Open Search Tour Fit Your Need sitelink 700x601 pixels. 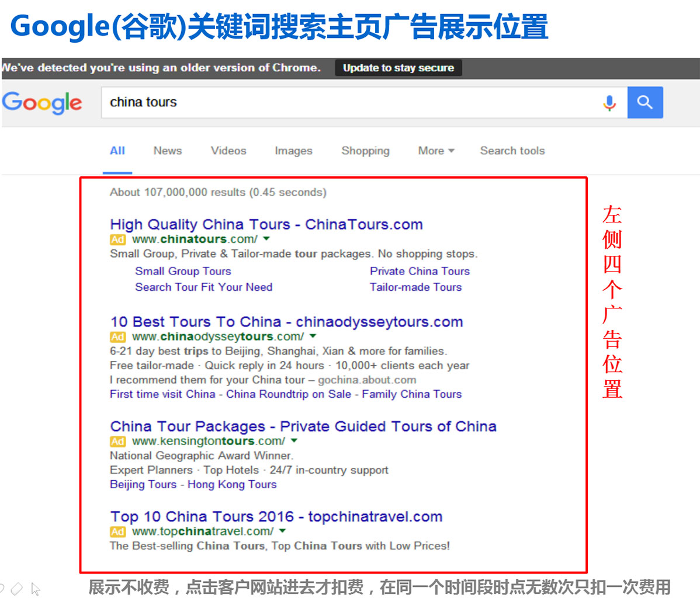(x=203, y=287)
